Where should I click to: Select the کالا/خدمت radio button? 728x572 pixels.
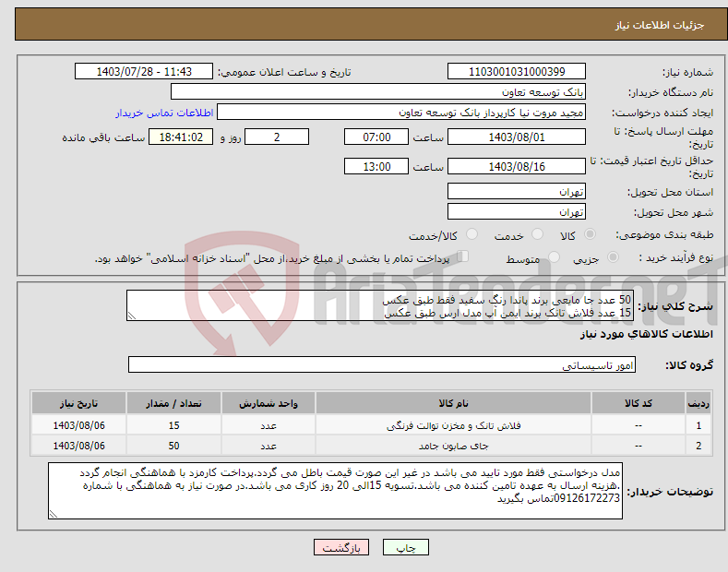[x=471, y=234]
